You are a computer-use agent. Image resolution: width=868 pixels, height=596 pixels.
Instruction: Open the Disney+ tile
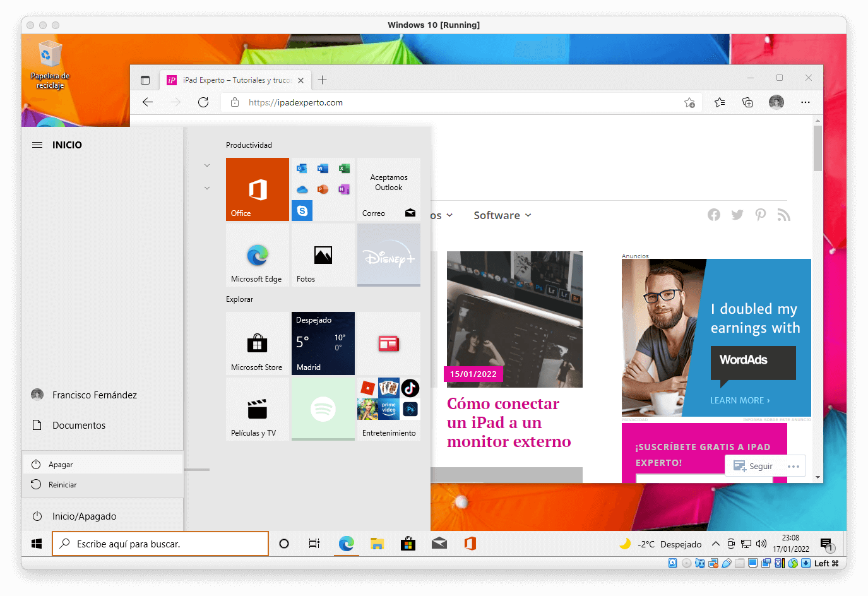pos(388,255)
